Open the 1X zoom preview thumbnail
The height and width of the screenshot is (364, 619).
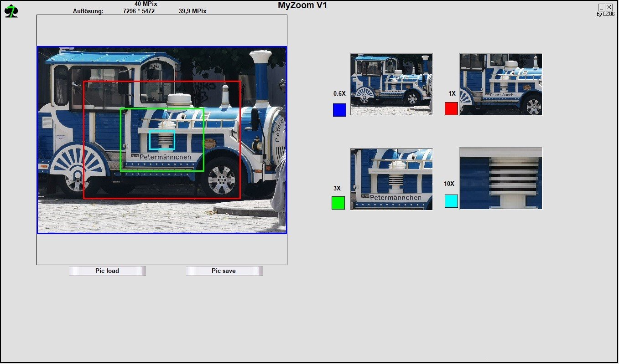pos(501,84)
